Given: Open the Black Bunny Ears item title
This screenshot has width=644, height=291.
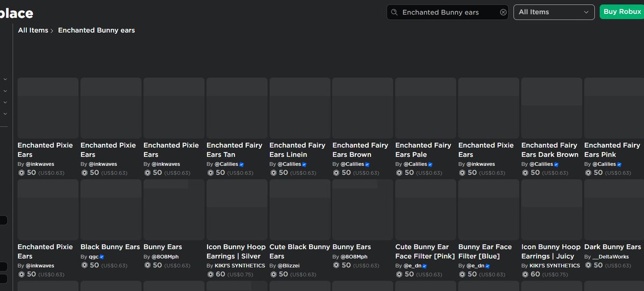Looking at the screenshot, I should [x=110, y=247].
